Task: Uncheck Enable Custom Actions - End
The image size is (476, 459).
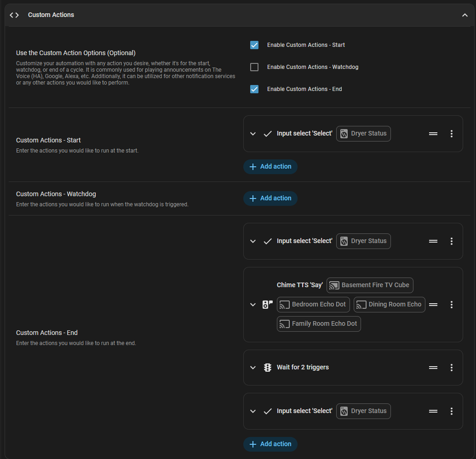Action: pyautogui.click(x=254, y=89)
